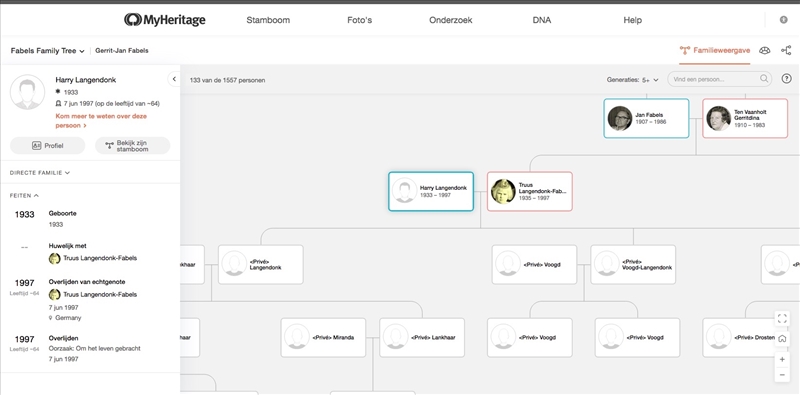
Task: Click the MyHeritage logo
Action: (164, 20)
